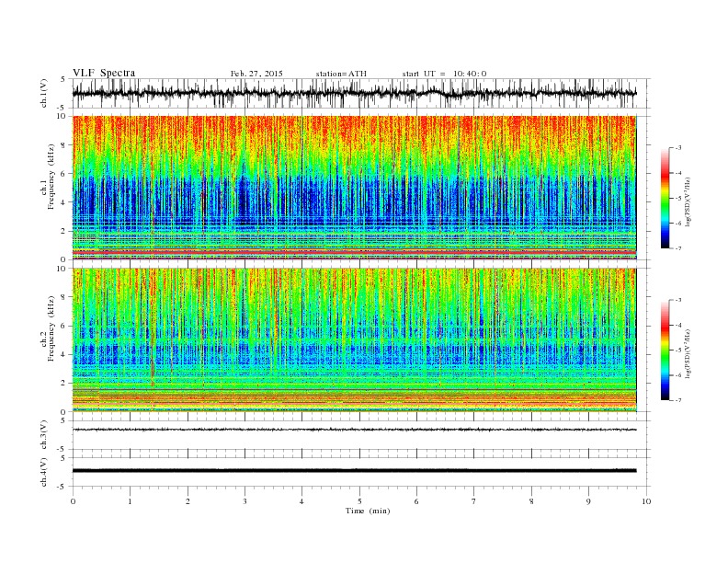The width and height of the screenshot is (728, 563).
Task: Click the "7" time axis tick label
Action: [474, 501]
